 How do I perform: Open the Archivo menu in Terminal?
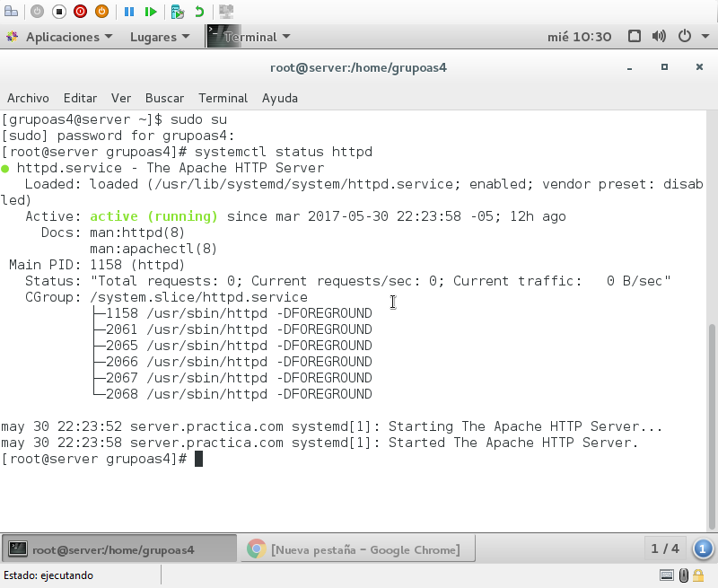(x=28, y=98)
